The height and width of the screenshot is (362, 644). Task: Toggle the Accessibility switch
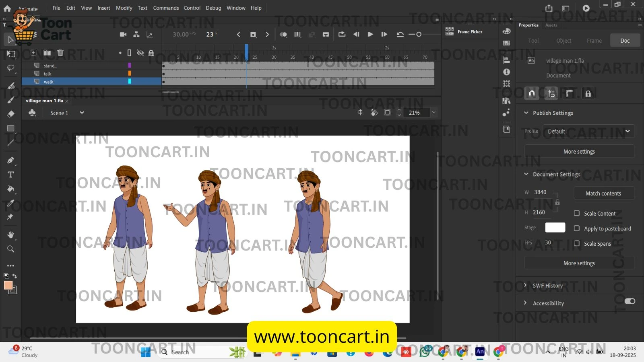(x=630, y=301)
